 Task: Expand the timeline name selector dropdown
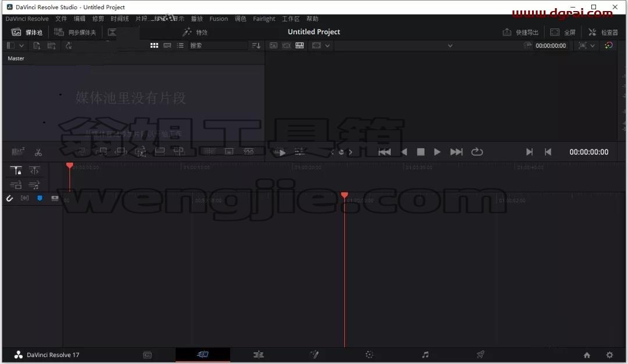coord(450,46)
